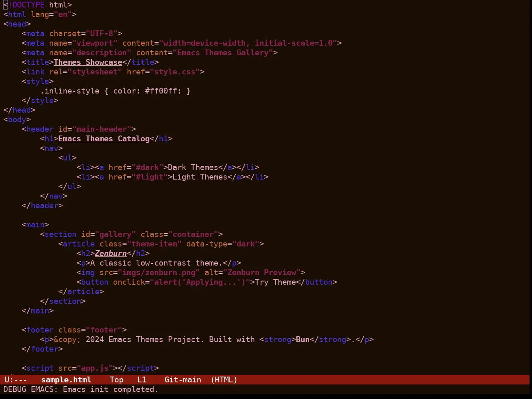Click the closing </header> tag

(42, 205)
